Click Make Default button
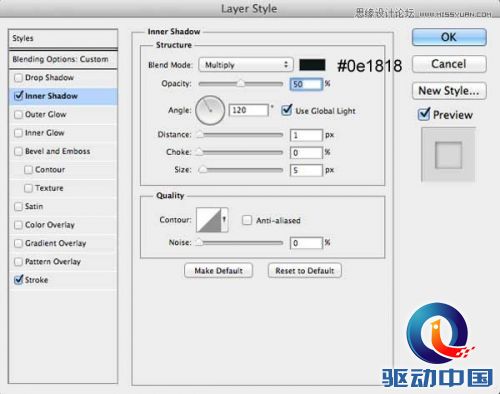The height and width of the screenshot is (394, 500). pos(218,270)
